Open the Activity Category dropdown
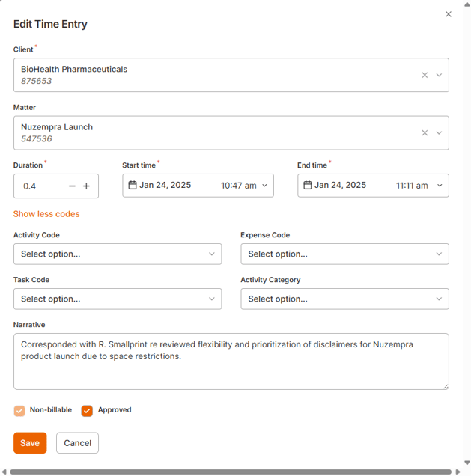Viewport: 471px width, 476px height. (344, 299)
